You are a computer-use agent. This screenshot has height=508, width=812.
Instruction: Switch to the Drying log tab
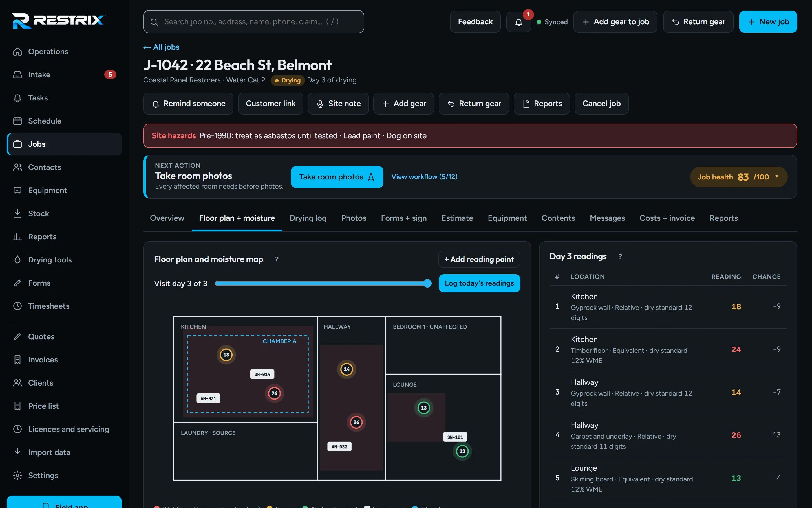(x=308, y=218)
